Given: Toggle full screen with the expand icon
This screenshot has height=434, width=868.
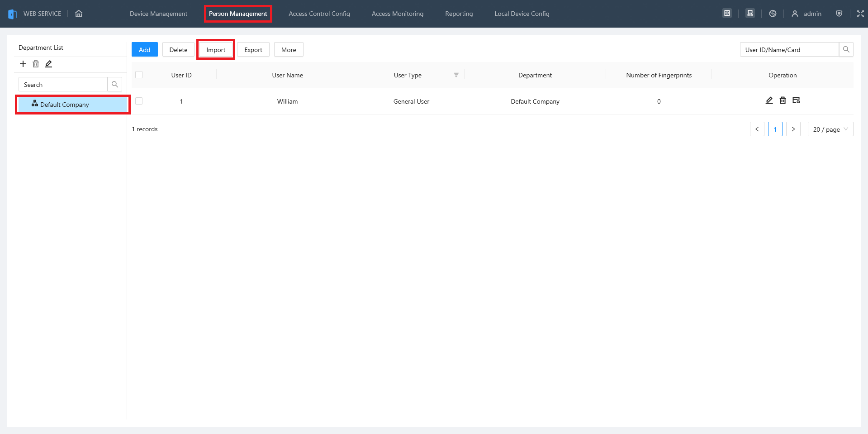Looking at the screenshot, I should [860, 14].
